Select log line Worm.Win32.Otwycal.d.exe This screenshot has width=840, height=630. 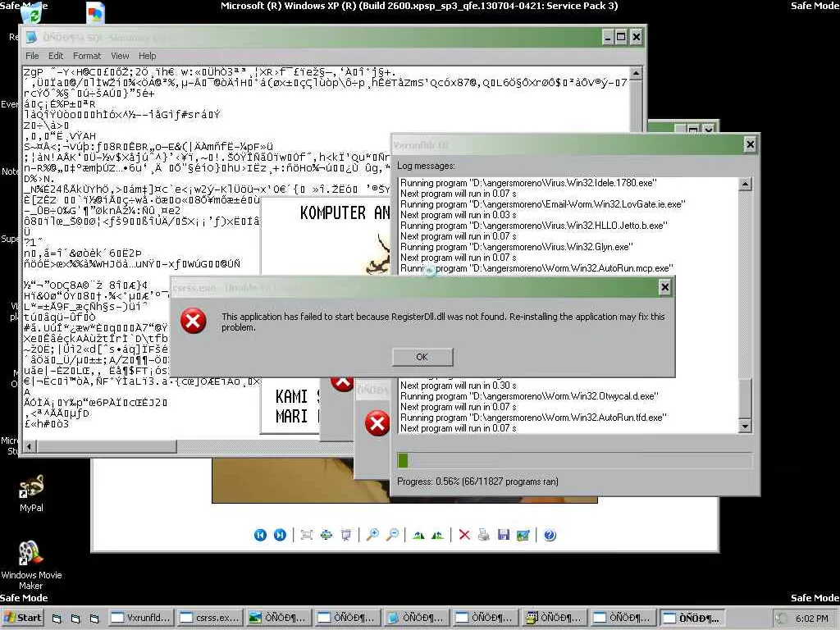529,396
